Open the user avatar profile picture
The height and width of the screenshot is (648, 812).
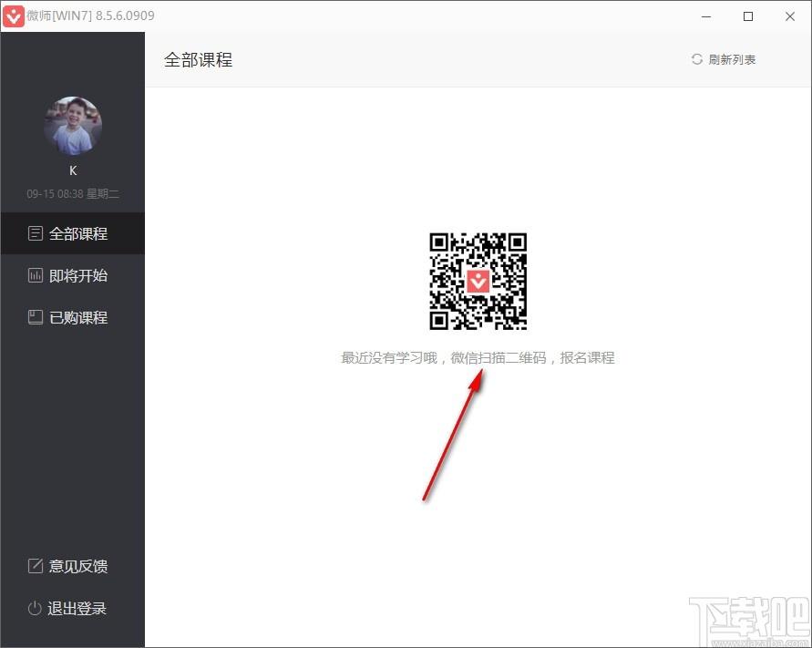tap(73, 126)
